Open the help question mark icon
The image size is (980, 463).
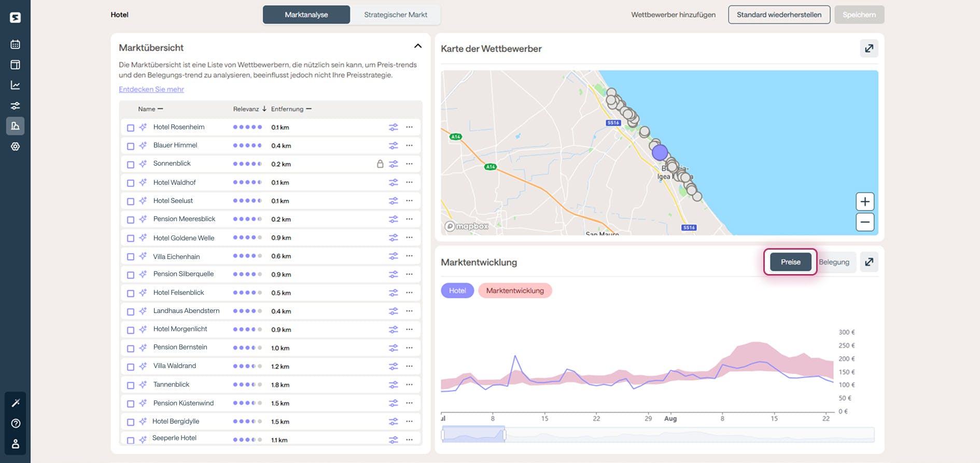(16, 424)
